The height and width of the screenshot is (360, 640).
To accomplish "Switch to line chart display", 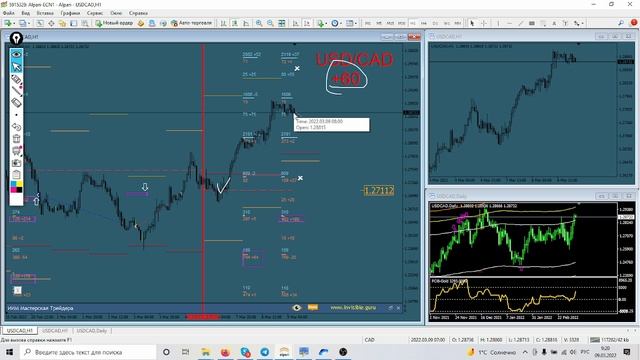I will pyautogui.click(x=246, y=23).
